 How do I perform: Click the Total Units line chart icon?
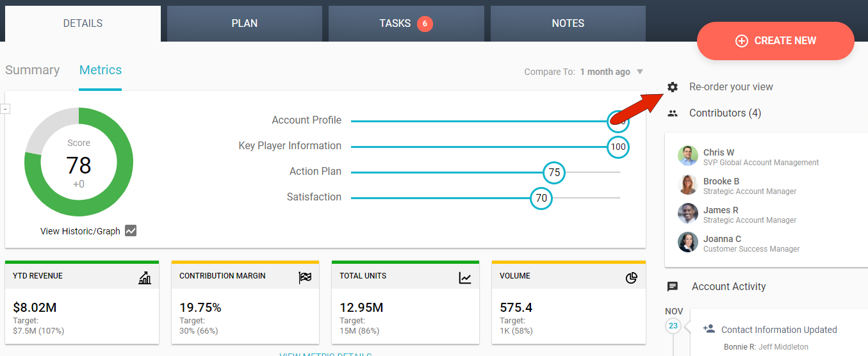[465, 278]
